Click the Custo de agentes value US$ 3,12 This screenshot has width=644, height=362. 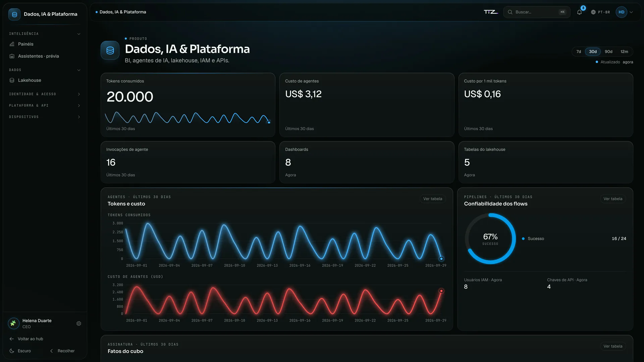tap(303, 94)
